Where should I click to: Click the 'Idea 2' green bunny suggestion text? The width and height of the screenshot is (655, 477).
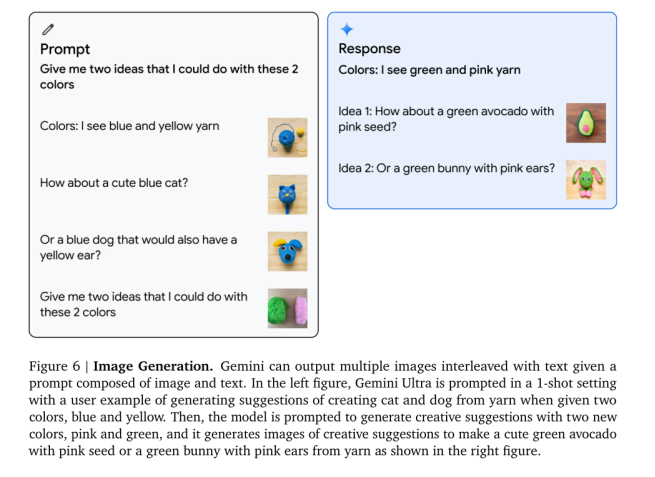(446, 168)
